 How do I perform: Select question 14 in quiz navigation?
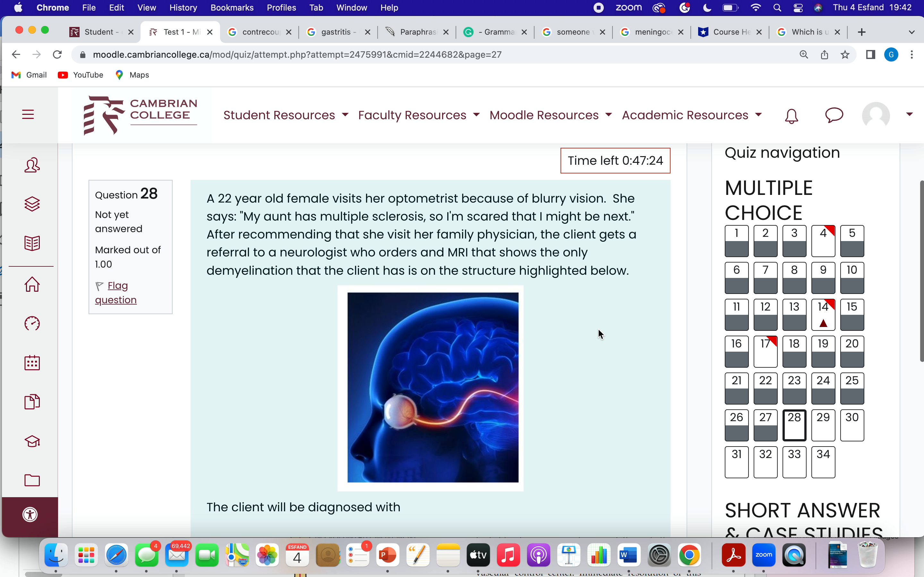click(823, 314)
